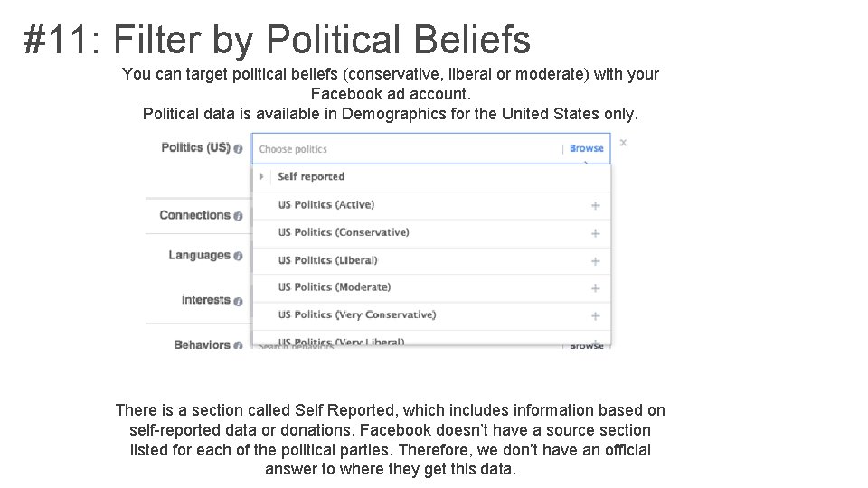Choose the US Politics (Liberal) entry
868x488 pixels.
328,260
